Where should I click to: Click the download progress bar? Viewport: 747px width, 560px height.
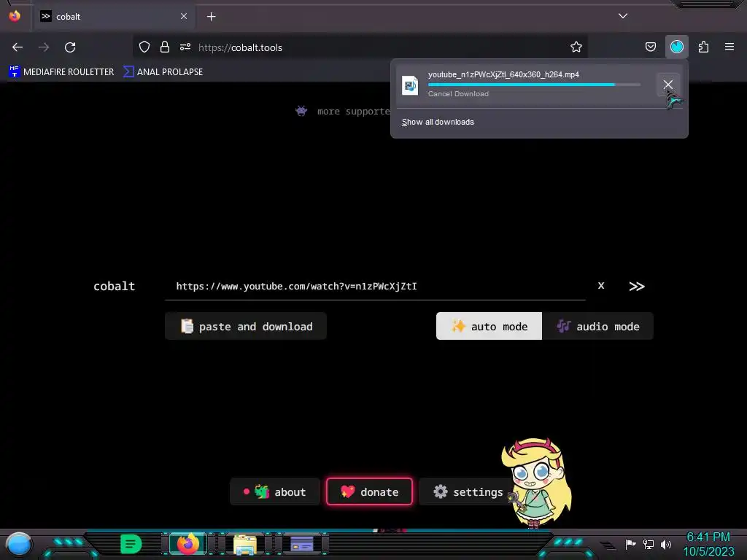pyautogui.click(x=534, y=85)
